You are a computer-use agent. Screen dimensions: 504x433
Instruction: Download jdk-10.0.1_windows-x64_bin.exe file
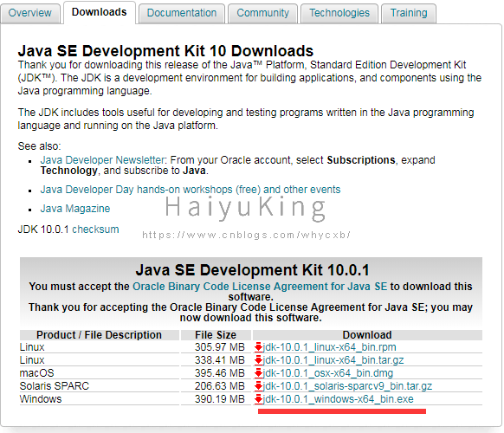(x=338, y=399)
